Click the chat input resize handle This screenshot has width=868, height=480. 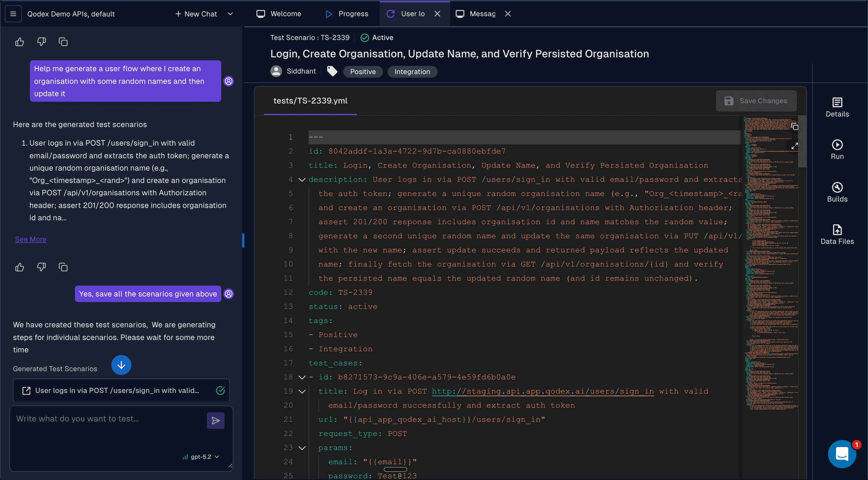coord(230,466)
